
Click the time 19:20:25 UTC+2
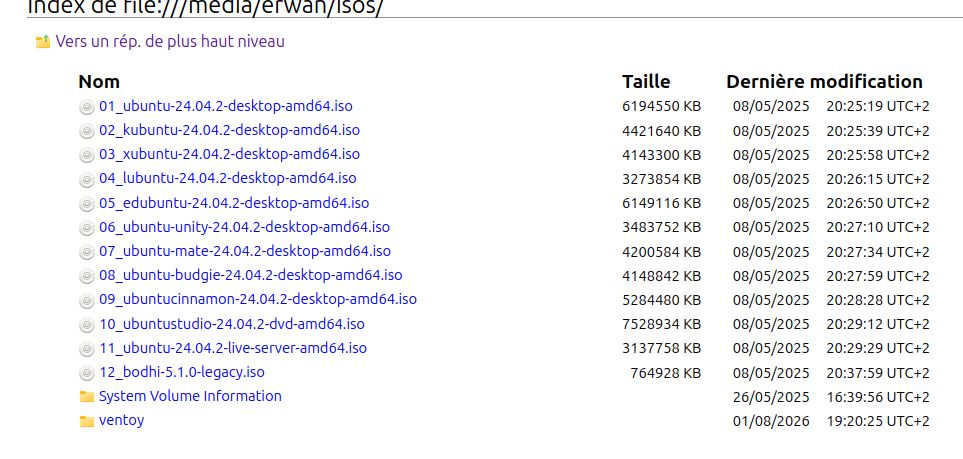click(x=878, y=422)
